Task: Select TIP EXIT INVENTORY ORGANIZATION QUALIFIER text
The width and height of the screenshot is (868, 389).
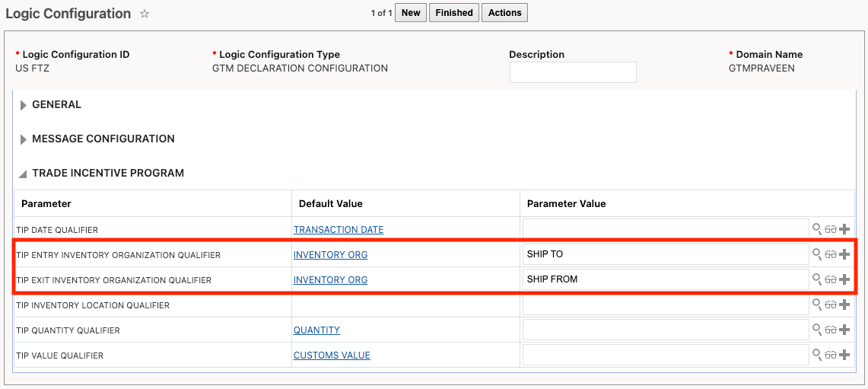Action: coord(114,280)
